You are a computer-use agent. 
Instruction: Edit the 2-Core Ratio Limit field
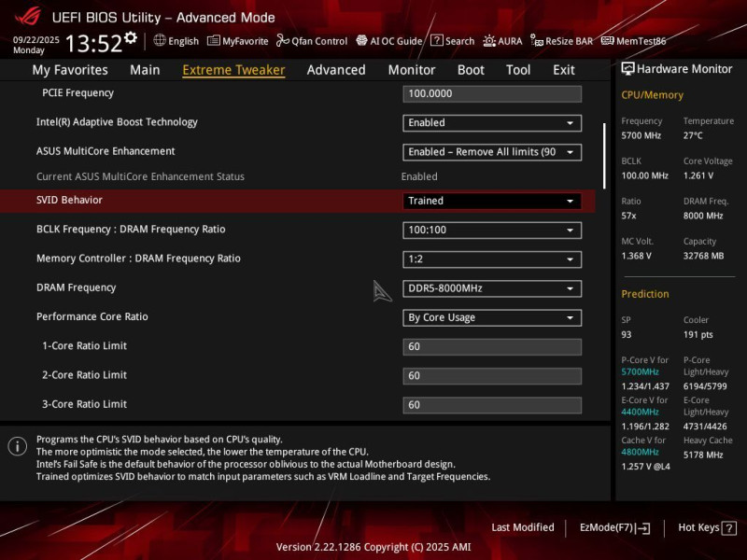tap(492, 376)
